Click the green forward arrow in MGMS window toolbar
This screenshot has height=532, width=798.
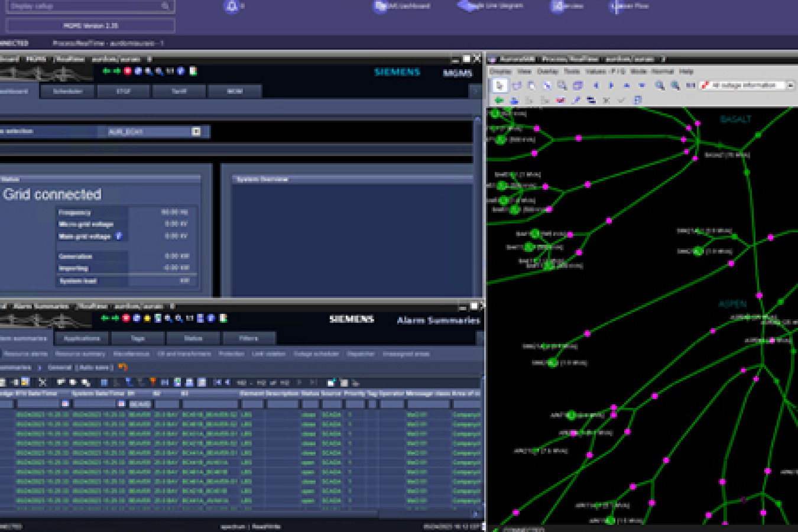116,71
